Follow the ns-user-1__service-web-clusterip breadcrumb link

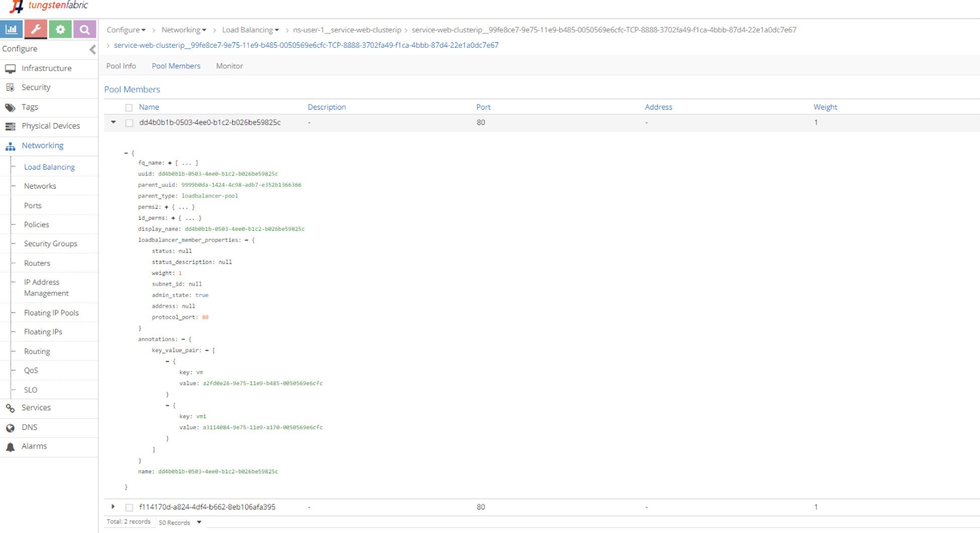coord(347,30)
